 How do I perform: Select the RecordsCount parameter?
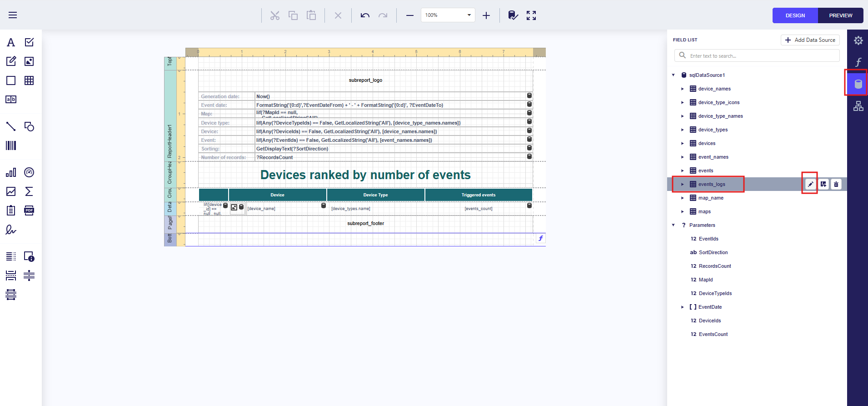click(x=715, y=266)
